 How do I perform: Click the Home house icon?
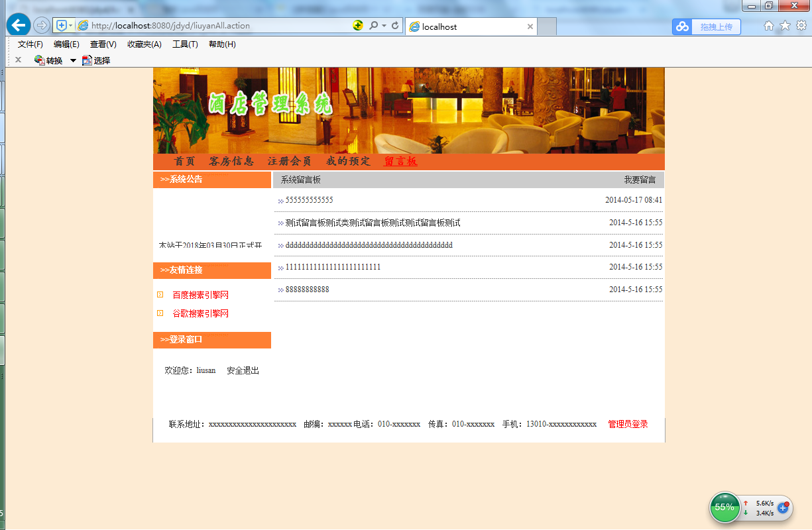point(769,26)
